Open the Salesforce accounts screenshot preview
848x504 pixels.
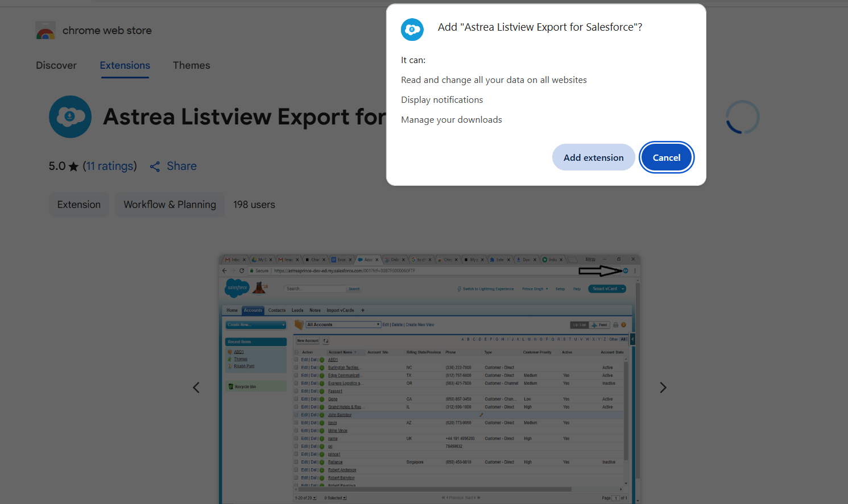(x=429, y=378)
